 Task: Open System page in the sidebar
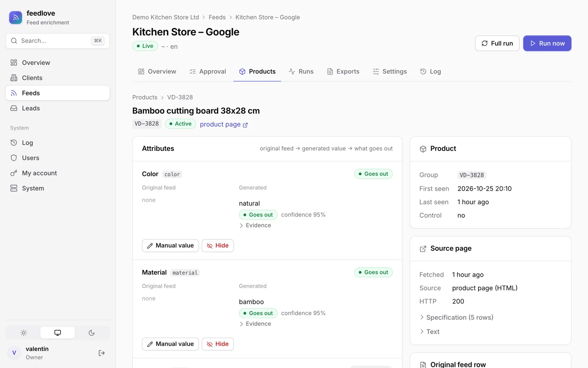[x=58, y=188]
